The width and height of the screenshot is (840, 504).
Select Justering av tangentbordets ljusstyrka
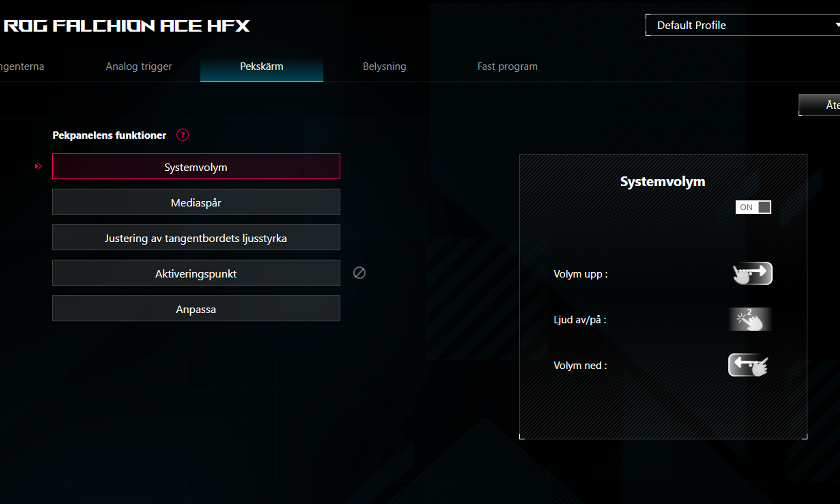[x=196, y=238]
